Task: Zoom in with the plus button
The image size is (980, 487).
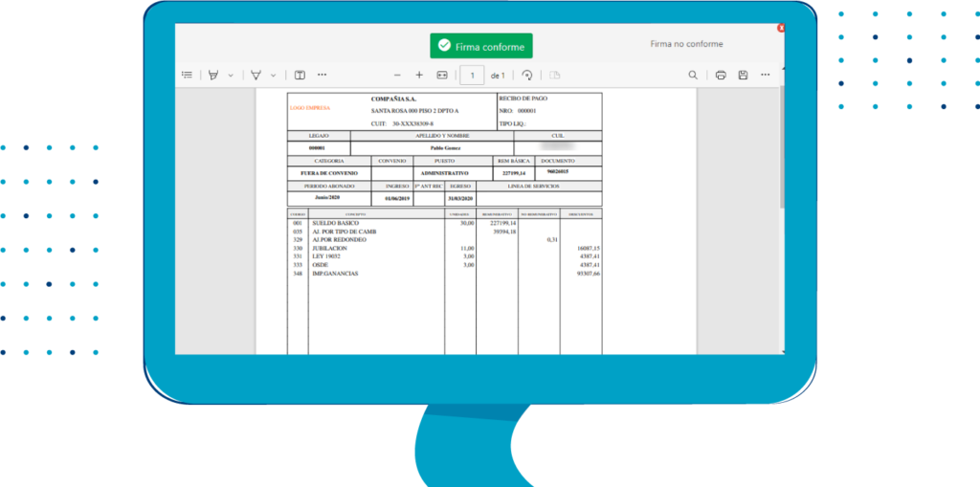Action: [x=419, y=75]
